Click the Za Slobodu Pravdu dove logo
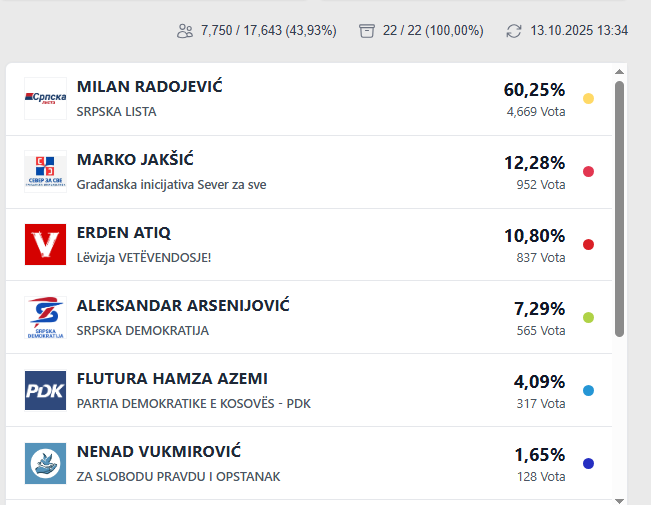 point(45,464)
